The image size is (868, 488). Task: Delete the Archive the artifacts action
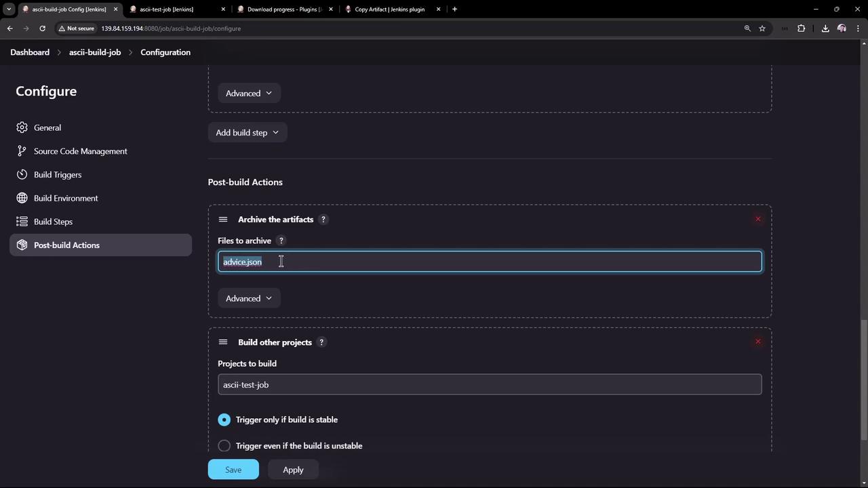pos(758,219)
